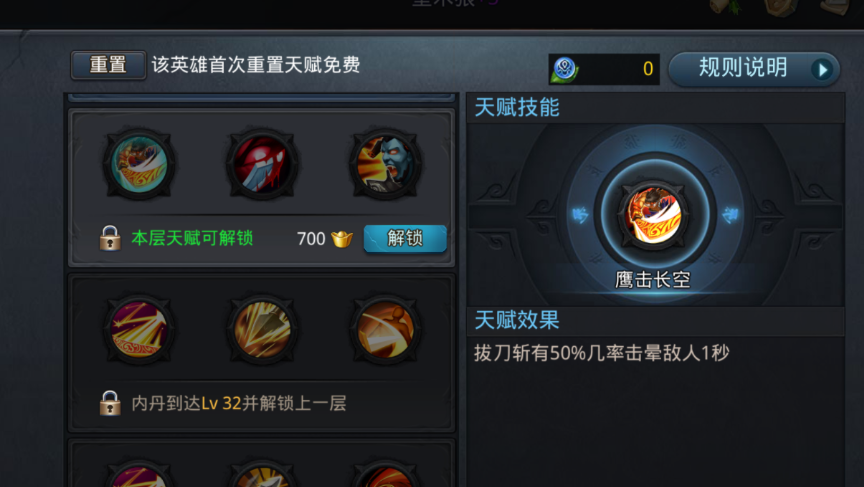Viewport: 864px width, 487px height.
Task: Click the 解锁 unlock button
Action: coord(405,239)
